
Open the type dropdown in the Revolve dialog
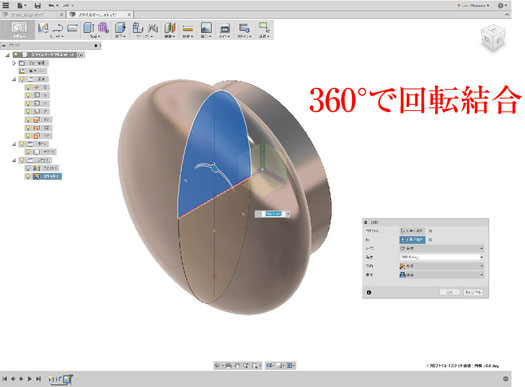[442, 248]
